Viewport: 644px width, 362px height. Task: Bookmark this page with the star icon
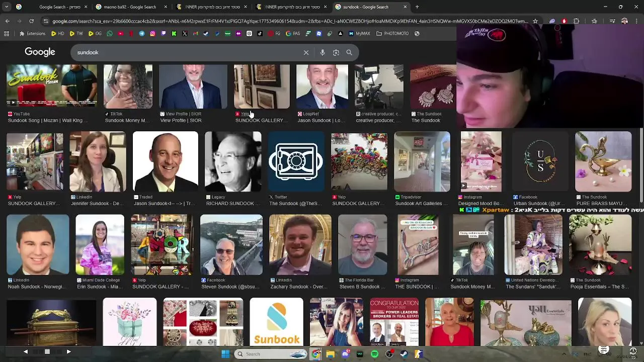(535, 21)
